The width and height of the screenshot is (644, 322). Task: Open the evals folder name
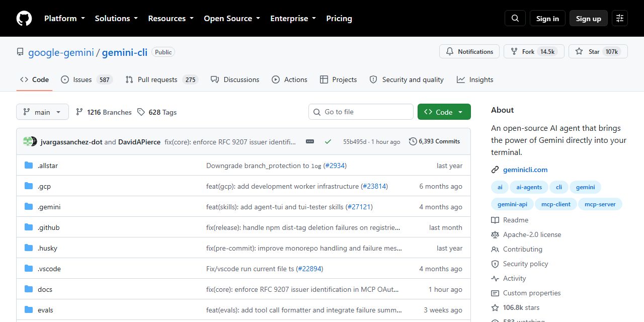(x=45, y=310)
